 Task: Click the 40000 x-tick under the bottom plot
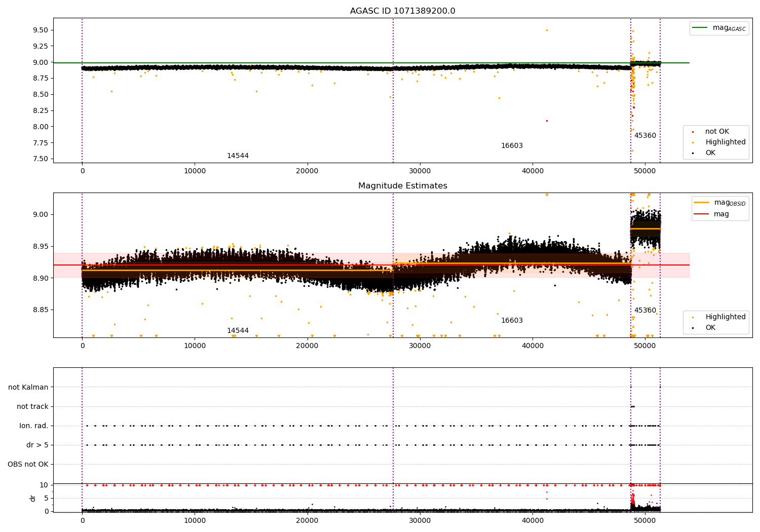(533, 520)
